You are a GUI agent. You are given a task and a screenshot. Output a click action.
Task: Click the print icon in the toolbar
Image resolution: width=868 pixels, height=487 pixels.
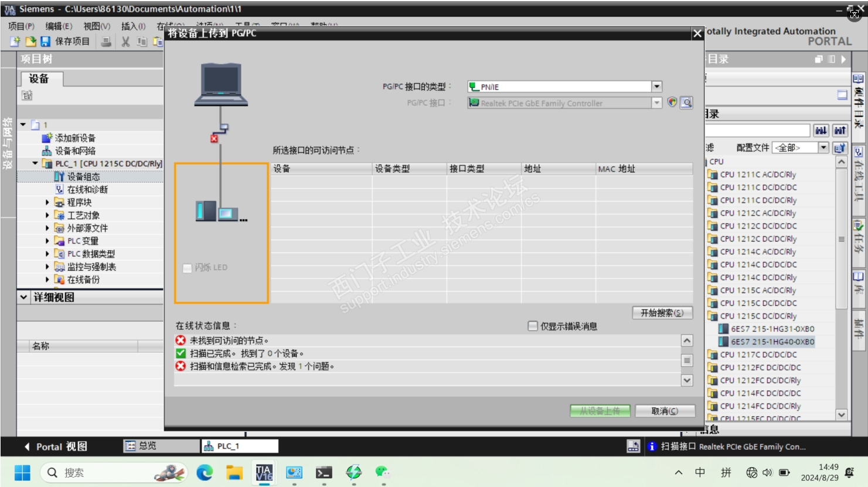(x=106, y=42)
